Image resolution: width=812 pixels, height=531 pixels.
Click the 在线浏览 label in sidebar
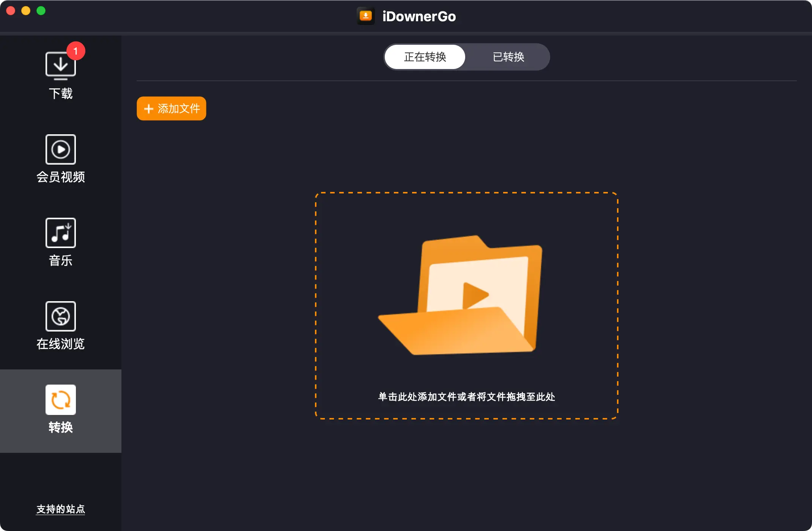click(x=60, y=344)
